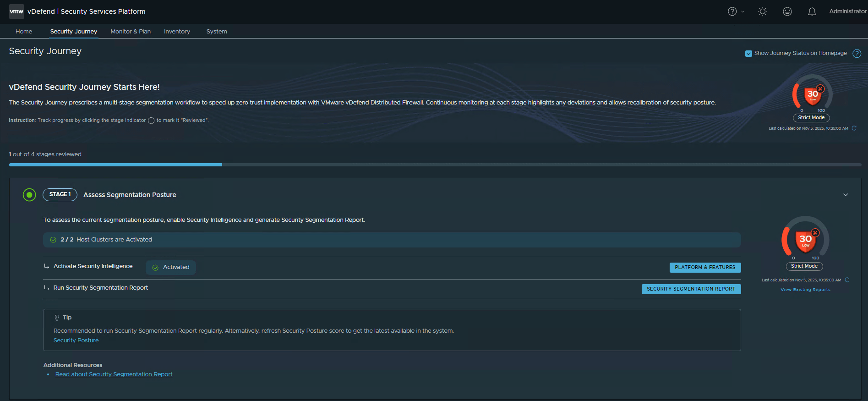Refresh the Stage 1 score calculation
Viewport: 868px width, 401px height.
pos(847,280)
